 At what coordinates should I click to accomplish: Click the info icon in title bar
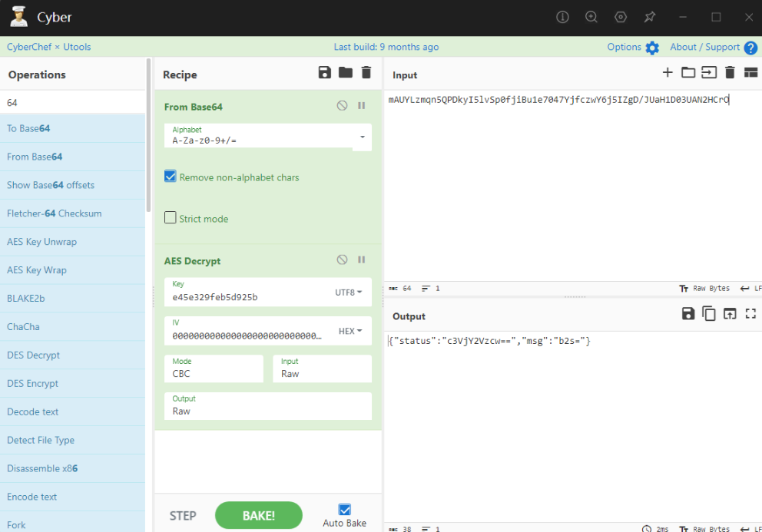pyautogui.click(x=562, y=17)
